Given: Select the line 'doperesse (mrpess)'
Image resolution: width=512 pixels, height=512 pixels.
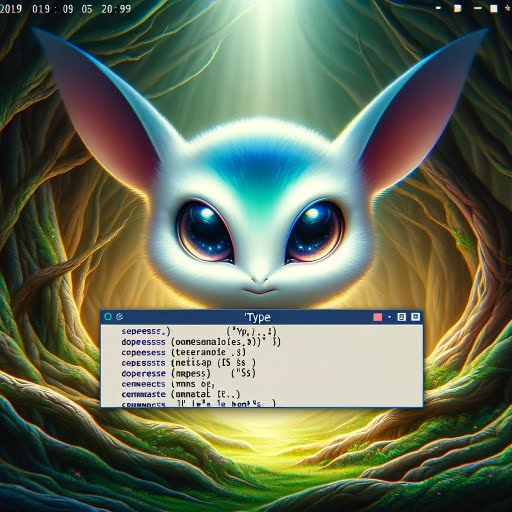Looking at the screenshot, I should click(188, 373).
